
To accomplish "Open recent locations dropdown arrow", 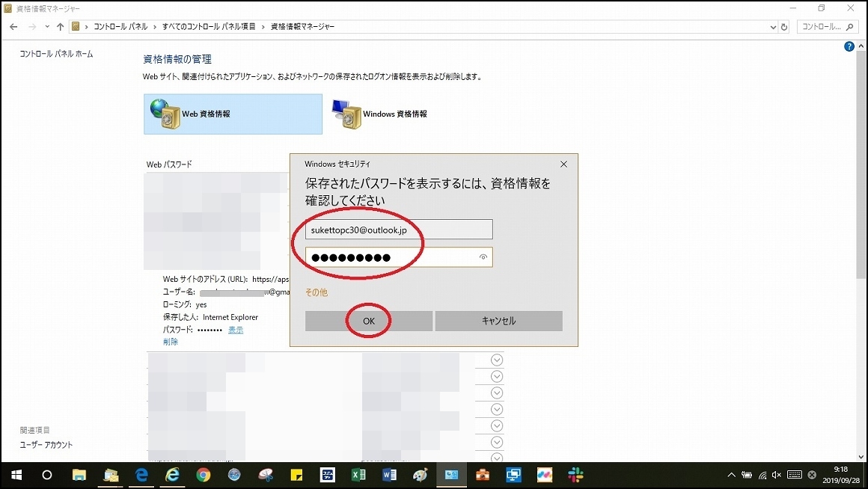I will click(47, 27).
